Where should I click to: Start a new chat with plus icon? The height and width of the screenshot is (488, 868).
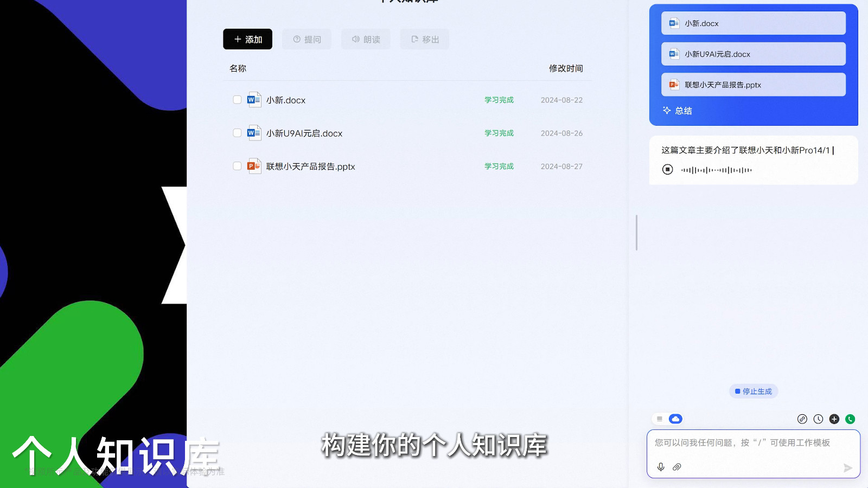coord(834,419)
